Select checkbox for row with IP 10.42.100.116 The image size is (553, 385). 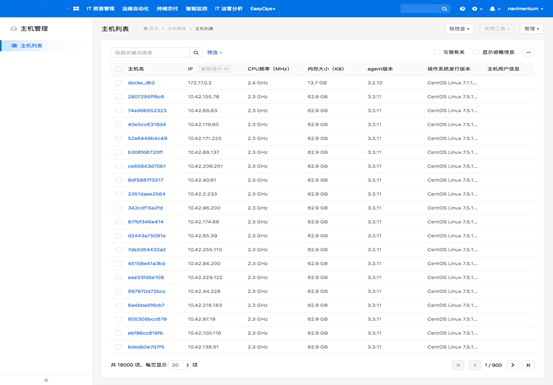pos(119,333)
